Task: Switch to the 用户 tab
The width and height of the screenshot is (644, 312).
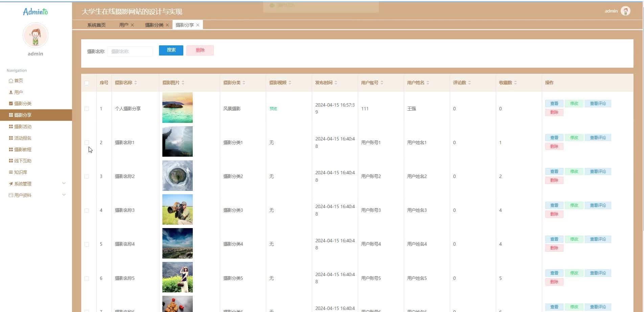Action: pos(124,25)
